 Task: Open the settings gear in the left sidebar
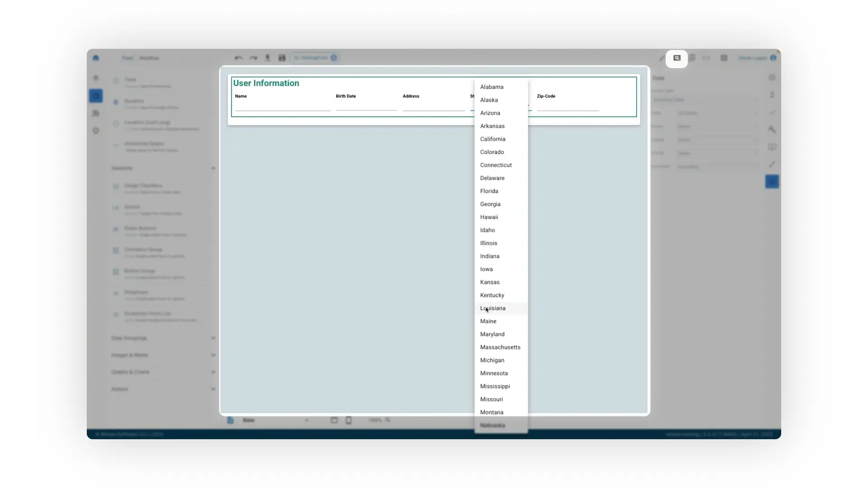point(96,130)
